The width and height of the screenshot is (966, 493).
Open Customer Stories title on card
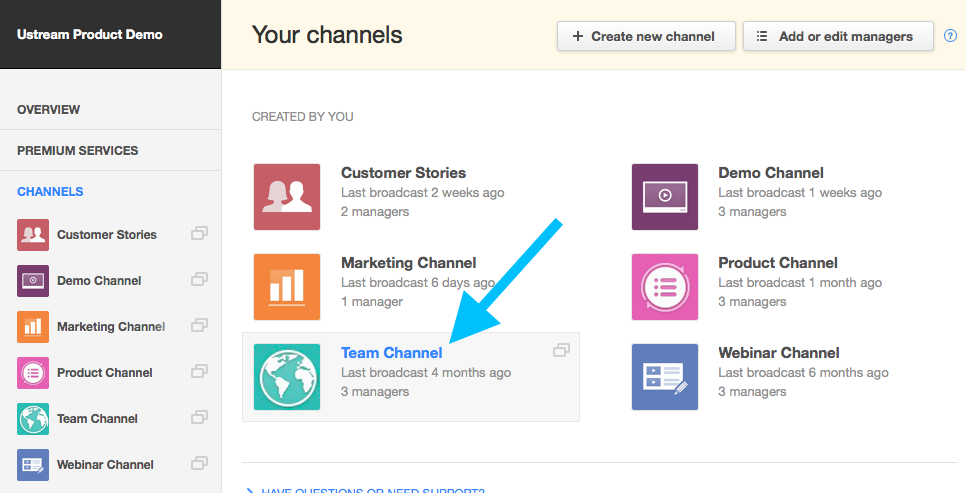(404, 173)
